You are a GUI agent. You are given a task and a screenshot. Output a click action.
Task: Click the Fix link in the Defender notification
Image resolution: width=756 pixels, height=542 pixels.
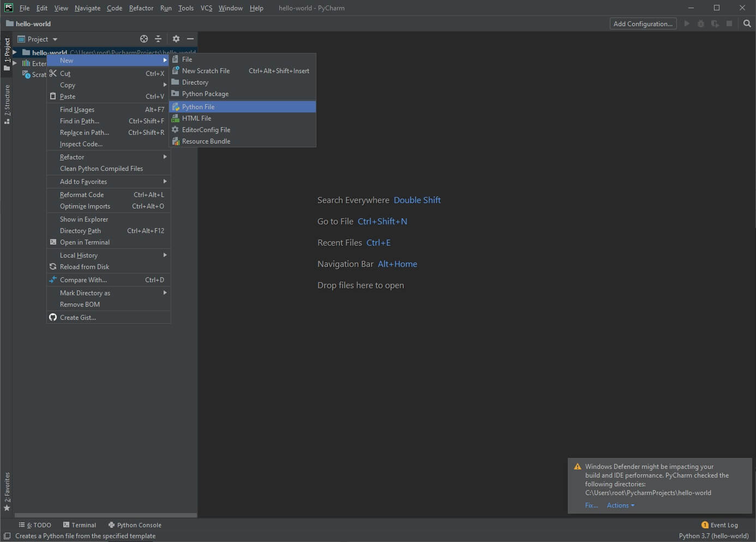[x=591, y=505]
